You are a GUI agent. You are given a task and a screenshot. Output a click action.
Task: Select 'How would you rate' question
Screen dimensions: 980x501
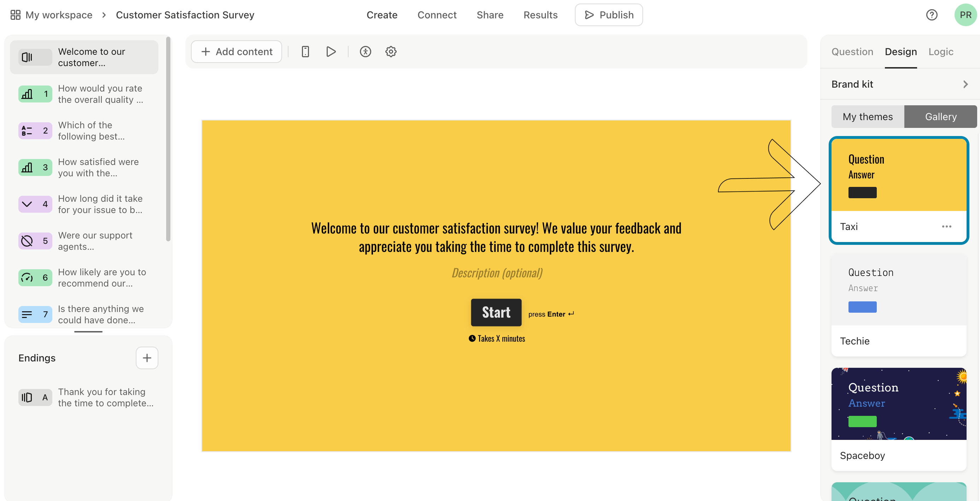click(84, 94)
